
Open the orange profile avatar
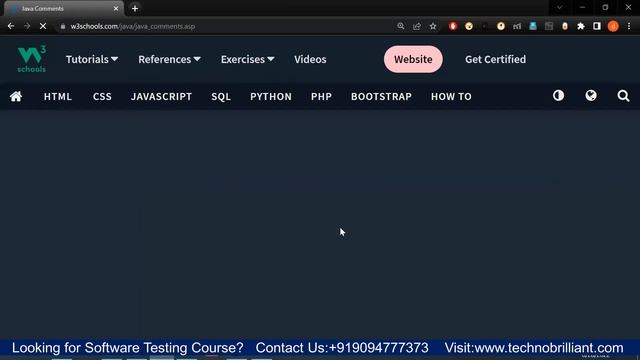tap(613, 26)
